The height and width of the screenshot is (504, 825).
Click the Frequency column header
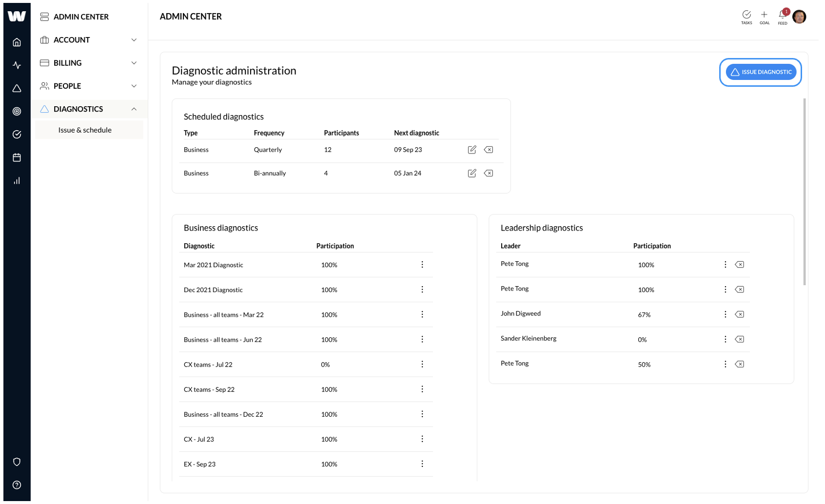(269, 133)
